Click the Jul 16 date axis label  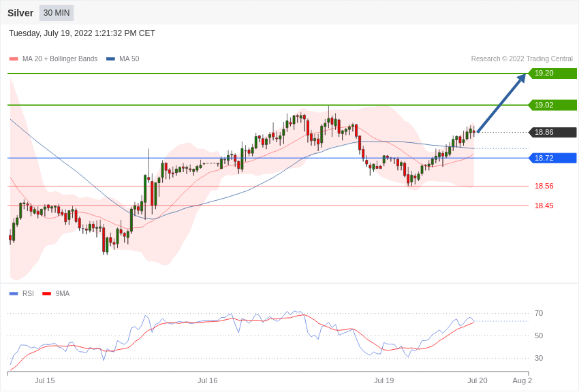[x=208, y=380]
